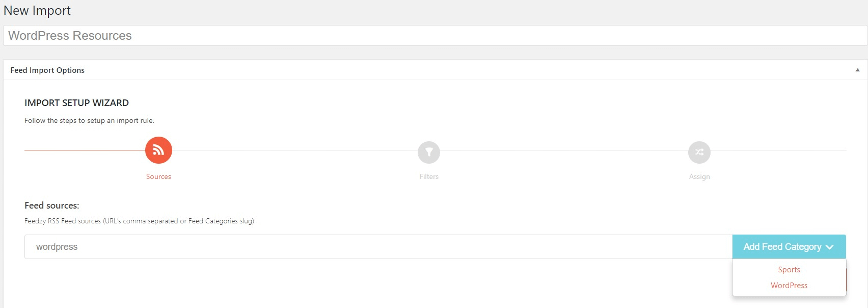Click the orange Sources step circle
This screenshot has height=308, width=868.
[159, 150]
